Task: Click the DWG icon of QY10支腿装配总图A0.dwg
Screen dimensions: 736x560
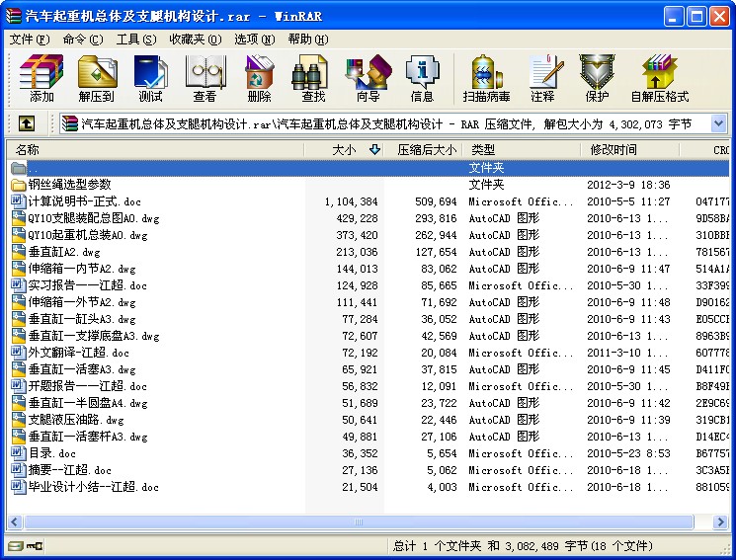Action: click(x=19, y=218)
